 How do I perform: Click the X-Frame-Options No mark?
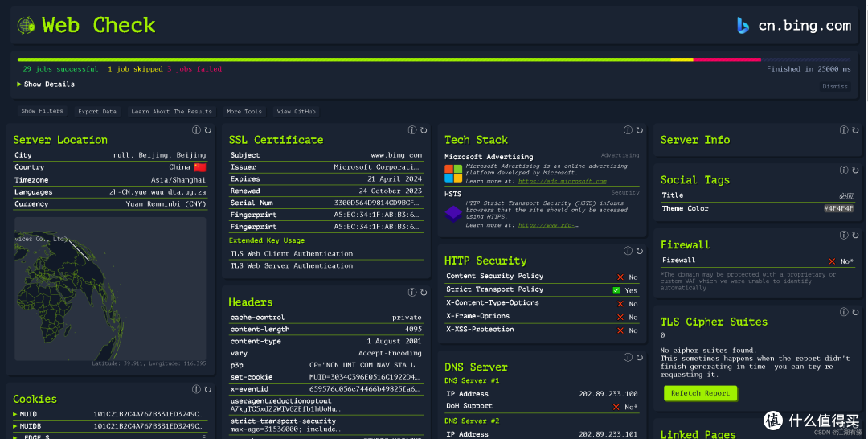coord(620,317)
